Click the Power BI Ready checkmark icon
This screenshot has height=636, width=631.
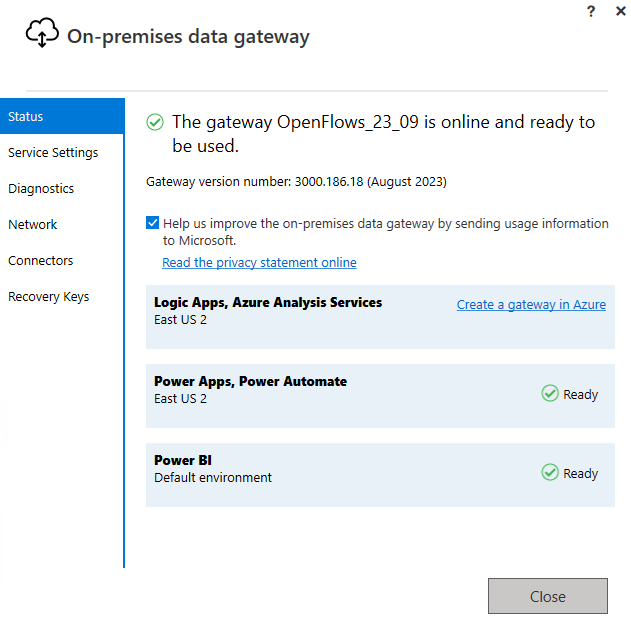(550, 473)
